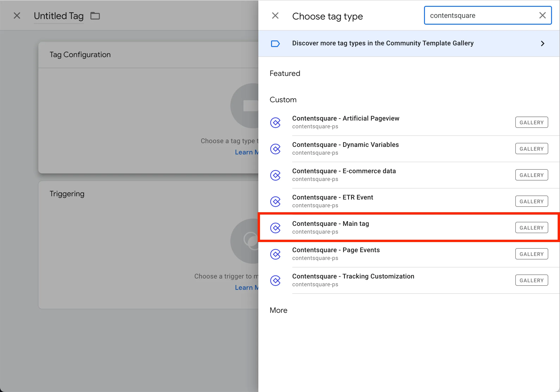Viewport: 560px width, 392px height.
Task: Rename the Untitled Tag title
Action: click(59, 16)
